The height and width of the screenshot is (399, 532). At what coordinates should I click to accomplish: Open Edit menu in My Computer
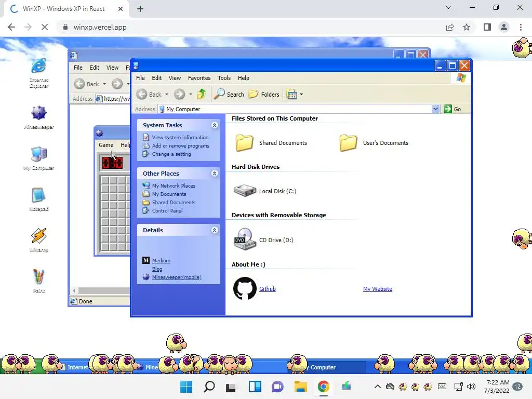pyautogui.click(x=157, y=78)
